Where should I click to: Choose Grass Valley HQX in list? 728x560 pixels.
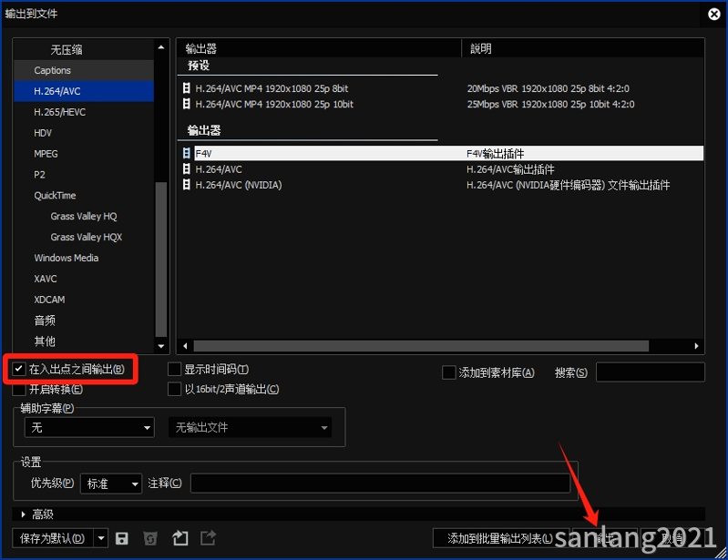click(x=84, y=237)
